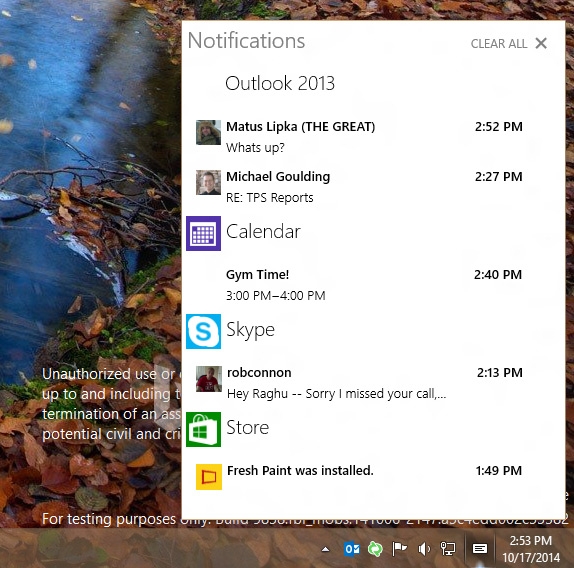Viewport: 574px width, 568px height.
Task: Open the Calendar app icon
Action: (203, 233)
